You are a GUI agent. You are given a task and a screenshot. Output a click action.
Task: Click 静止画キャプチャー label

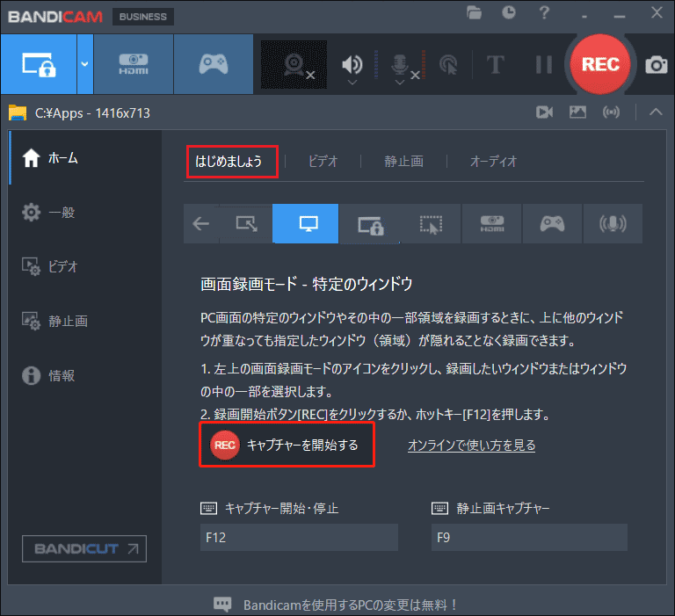click(503, 509)
